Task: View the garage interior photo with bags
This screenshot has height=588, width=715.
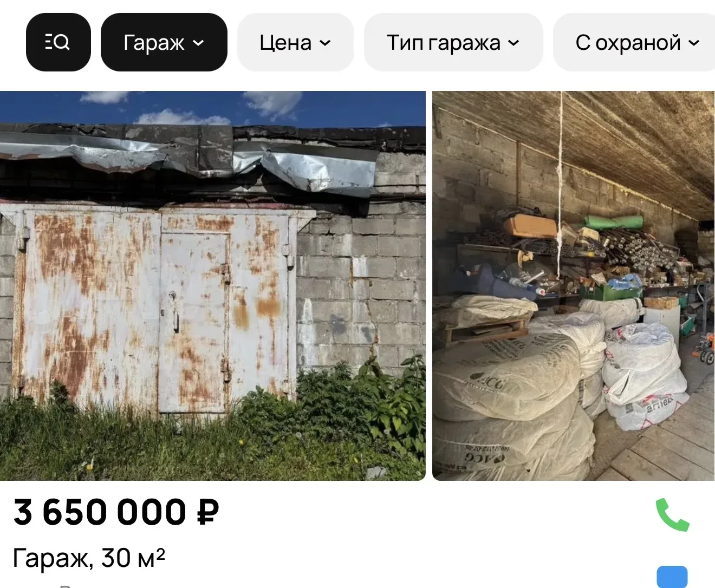Action: click(574, 286)
